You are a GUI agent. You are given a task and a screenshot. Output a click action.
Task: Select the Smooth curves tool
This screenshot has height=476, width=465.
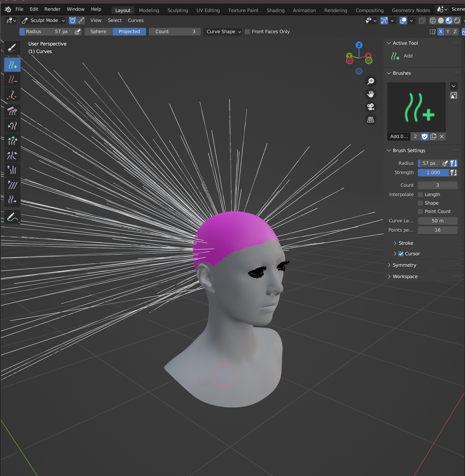[x=12, y=185]
